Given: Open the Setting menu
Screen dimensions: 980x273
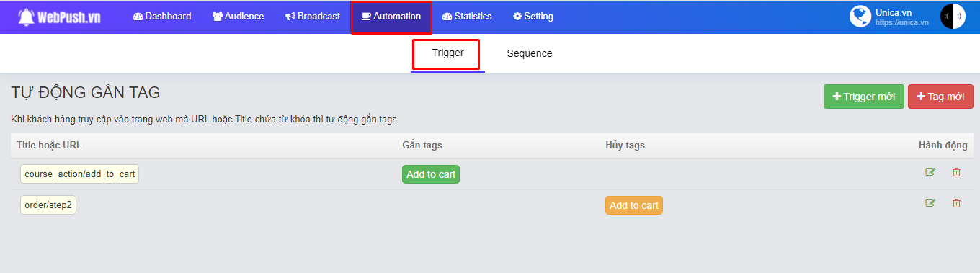Looking at the screenshot, I should [533, 17].
